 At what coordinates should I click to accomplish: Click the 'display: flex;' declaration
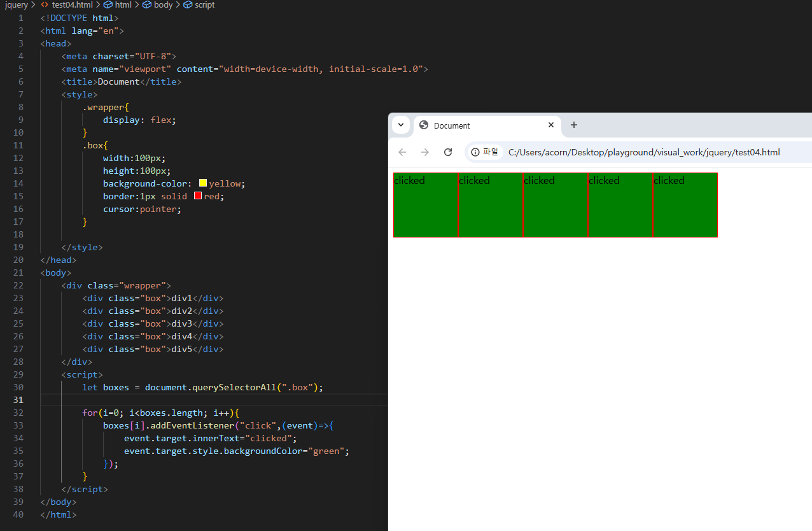139,120
